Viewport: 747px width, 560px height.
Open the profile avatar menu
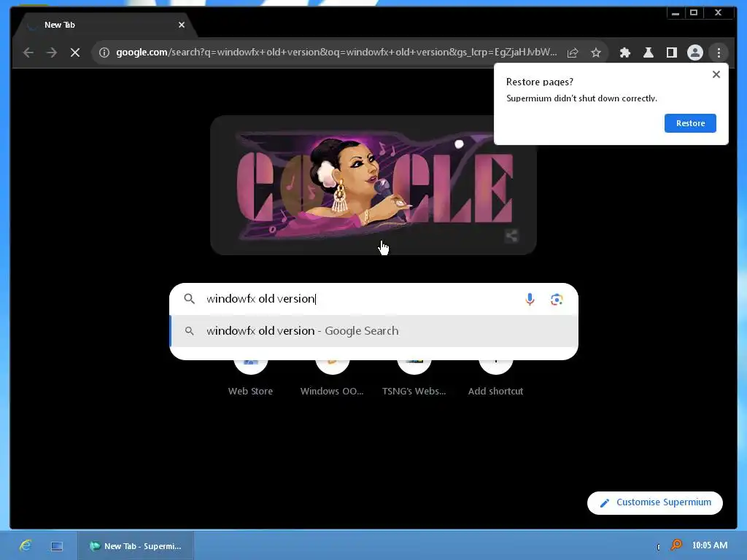(695, 52)
